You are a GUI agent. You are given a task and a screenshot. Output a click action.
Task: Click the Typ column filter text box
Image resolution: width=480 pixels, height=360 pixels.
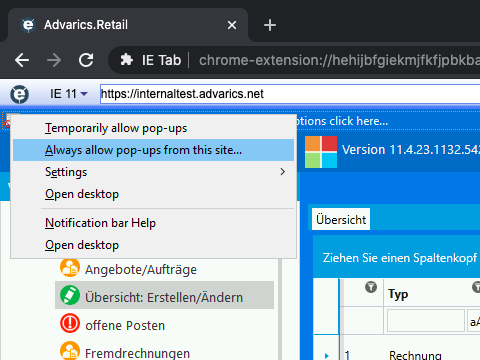pyautogui.click(x=426, y=321)
